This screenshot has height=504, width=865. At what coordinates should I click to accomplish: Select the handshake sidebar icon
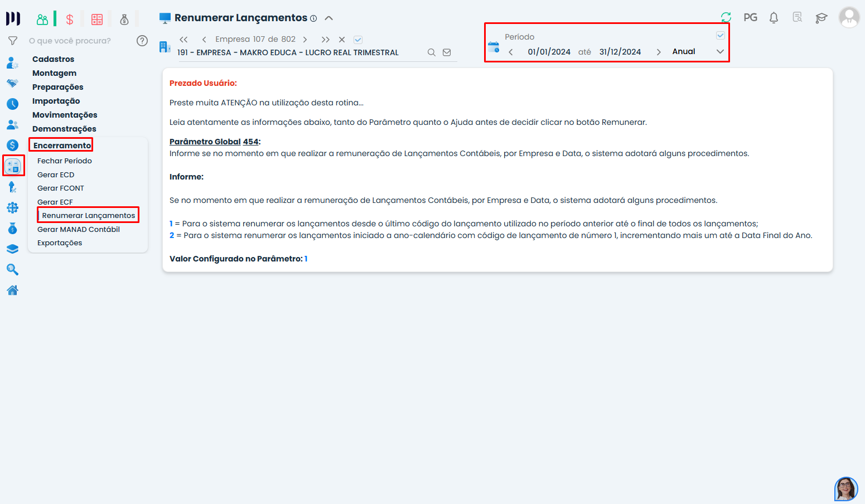[13, 83]
